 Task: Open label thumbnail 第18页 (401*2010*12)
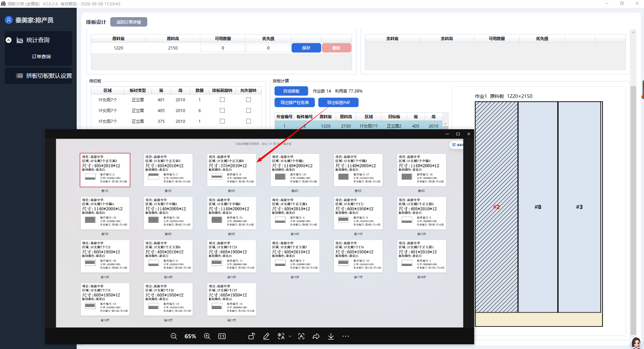421,256
